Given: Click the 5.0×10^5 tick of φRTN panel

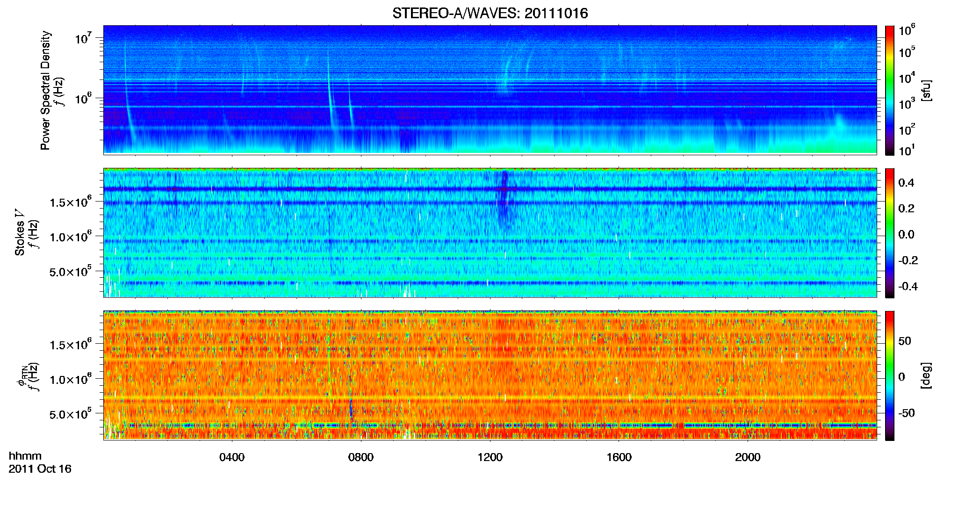Looking at the screenshot, I should point(70,414).
